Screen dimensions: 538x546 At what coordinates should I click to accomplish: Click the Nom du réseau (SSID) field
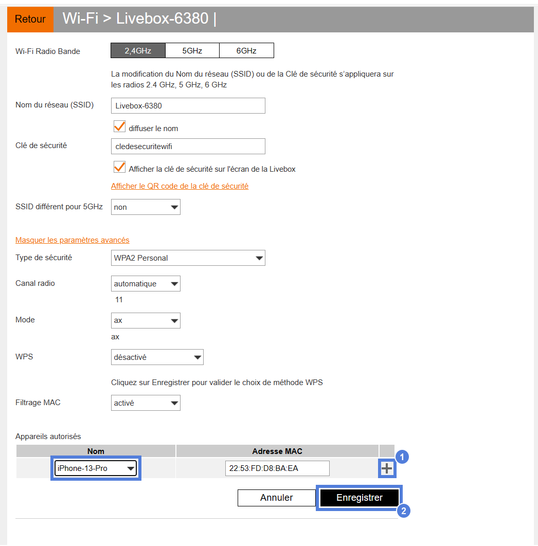188,106
